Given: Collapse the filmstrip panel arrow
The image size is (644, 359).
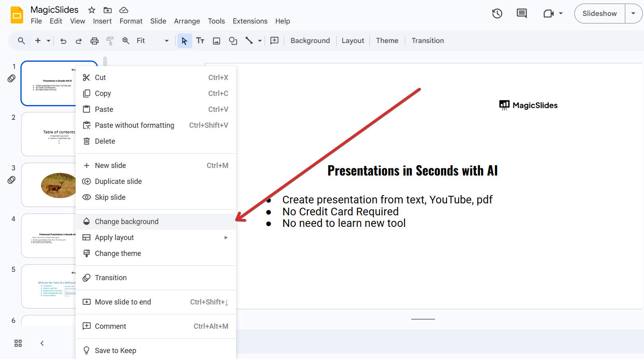Looking at the screenshot, I should pos(42,343).
